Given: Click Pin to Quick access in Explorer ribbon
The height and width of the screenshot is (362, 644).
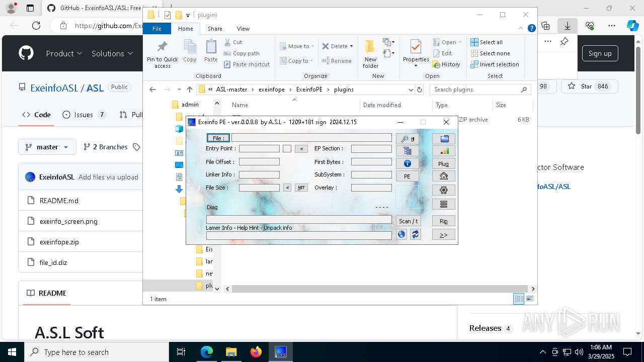Looking at the screenshot, I should coord(162,54).
